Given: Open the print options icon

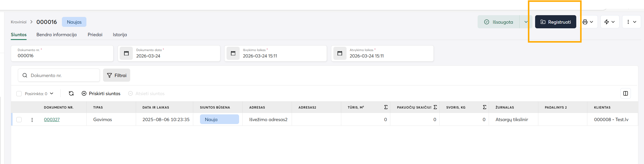Looking at the screenshot, I should pyautogui.click(x=588, y=22).
